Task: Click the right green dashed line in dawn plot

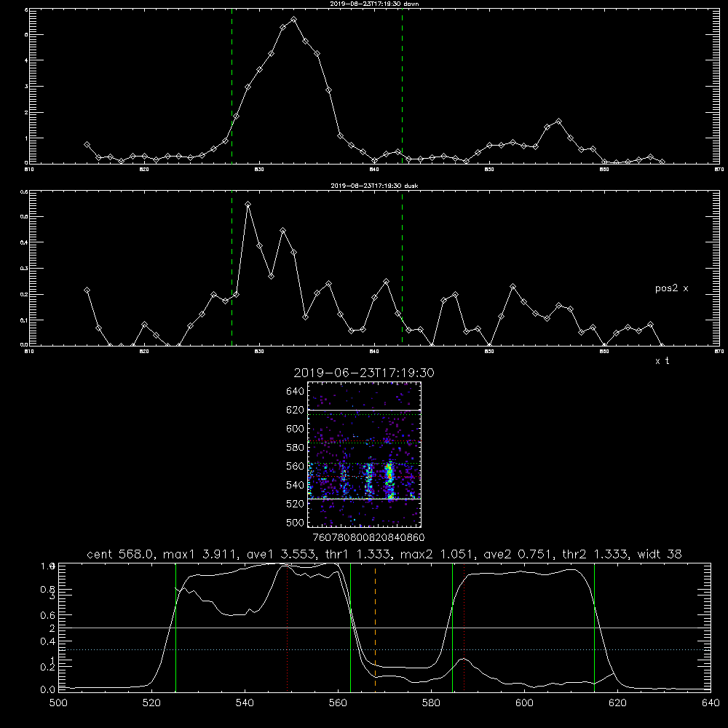Action: coord(402,88)
